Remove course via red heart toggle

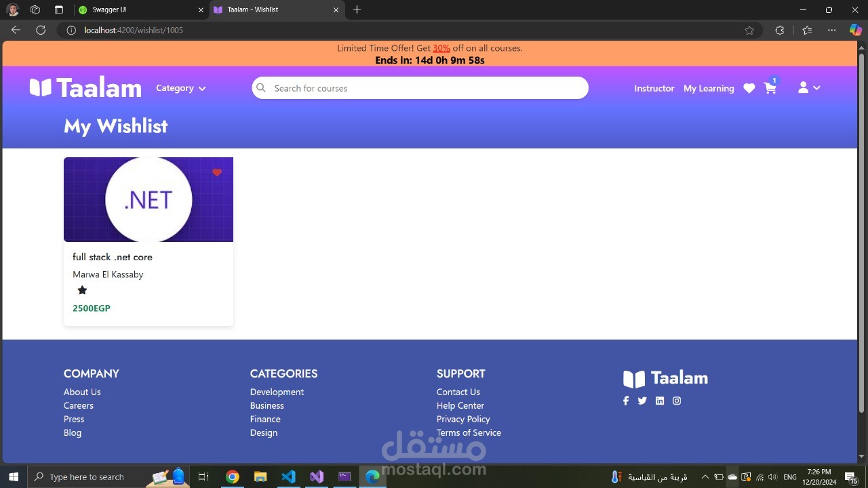[217, 172]
